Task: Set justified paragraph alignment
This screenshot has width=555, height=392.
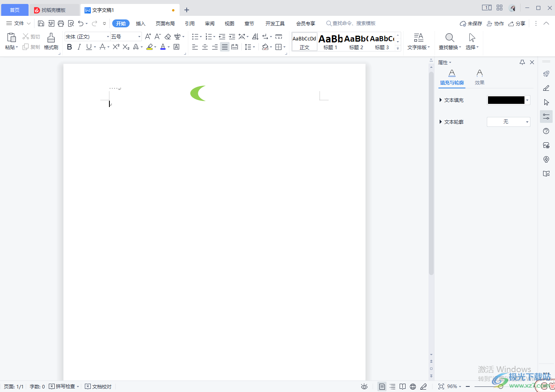Action: coord(224,47)
